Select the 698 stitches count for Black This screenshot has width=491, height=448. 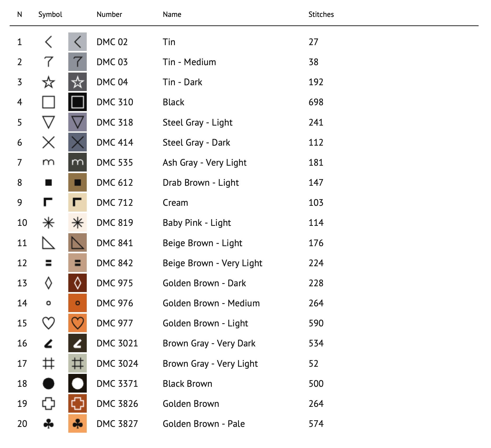pos(316,102)
